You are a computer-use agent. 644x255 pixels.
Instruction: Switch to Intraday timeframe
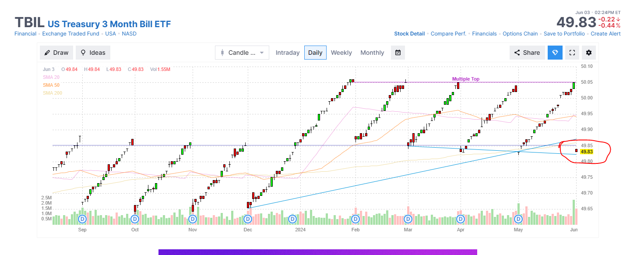[288, 53]
